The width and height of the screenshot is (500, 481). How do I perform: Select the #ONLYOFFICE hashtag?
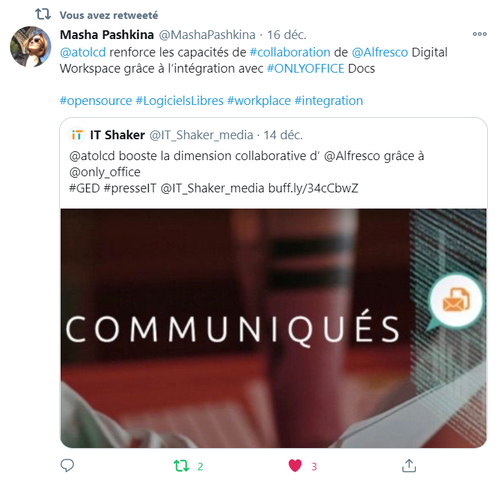point(305,69)
